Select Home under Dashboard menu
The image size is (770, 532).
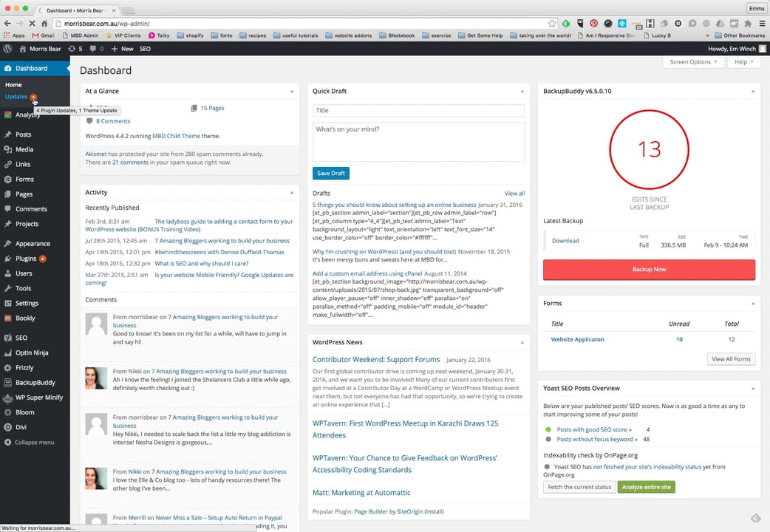click(13, 84)
